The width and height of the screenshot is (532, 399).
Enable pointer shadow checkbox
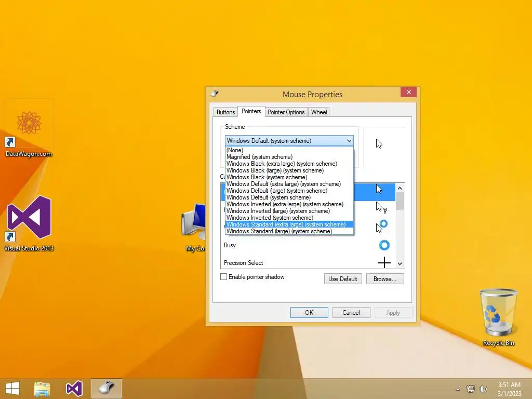[223, 277]
